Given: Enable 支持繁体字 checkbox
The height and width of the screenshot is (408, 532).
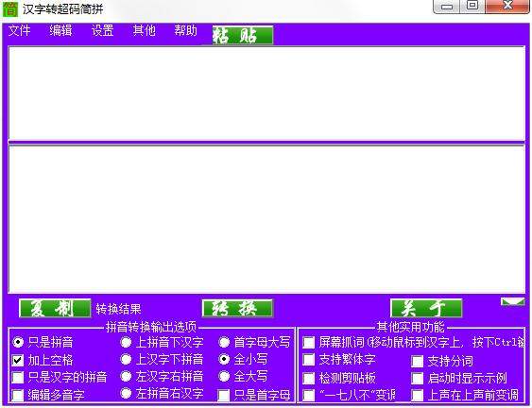Looking at the screenshot, I should pyautogui.click(x=308, y=360).
